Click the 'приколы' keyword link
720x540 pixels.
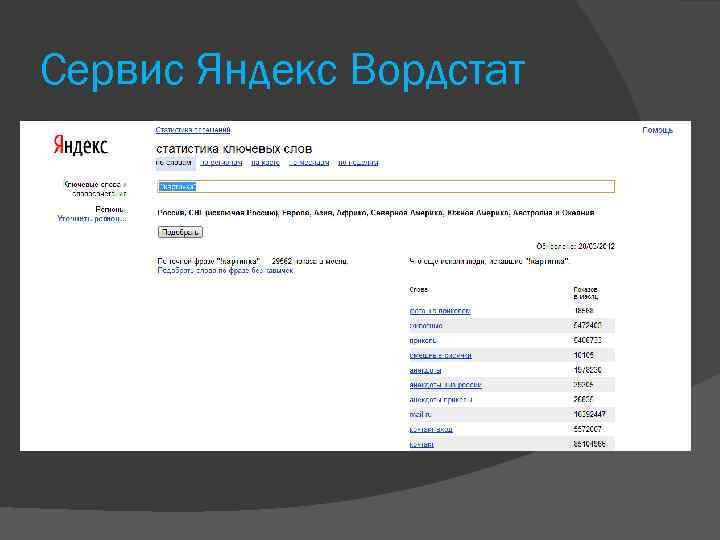(x=422, y=340)
